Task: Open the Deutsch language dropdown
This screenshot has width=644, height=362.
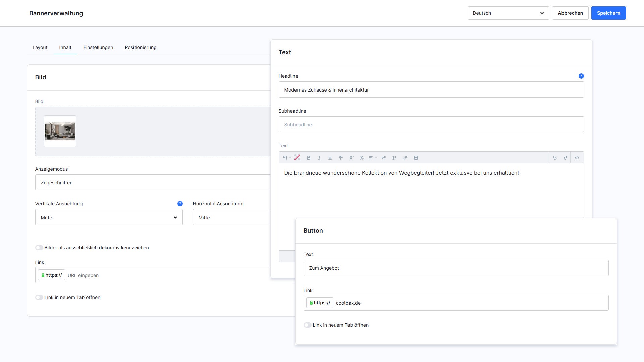Action: pos(508,13)
